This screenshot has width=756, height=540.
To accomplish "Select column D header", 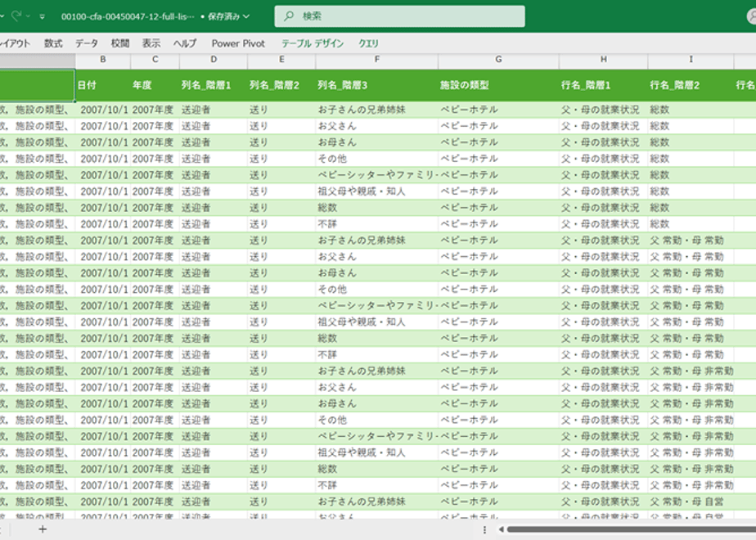I will (x=214, y=60).
